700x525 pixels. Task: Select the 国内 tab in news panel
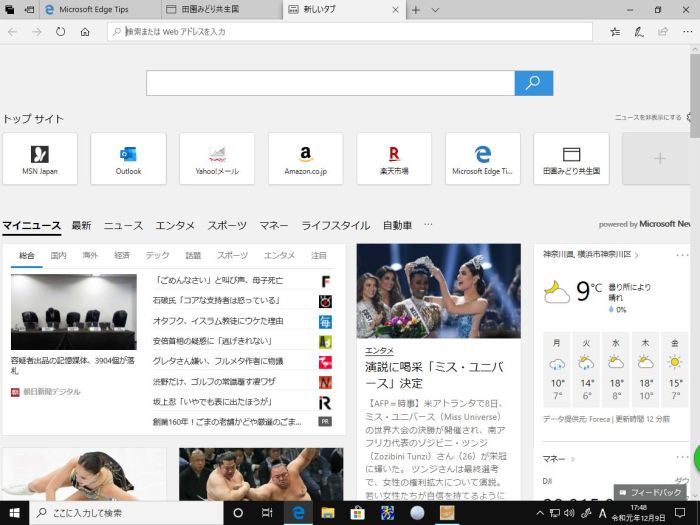[58, 256]
